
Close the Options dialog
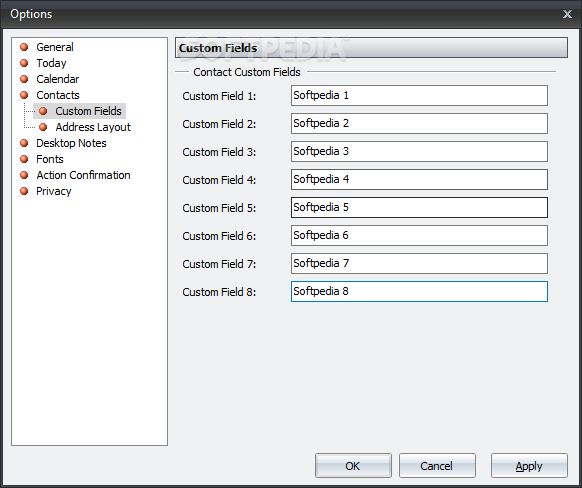567,14
